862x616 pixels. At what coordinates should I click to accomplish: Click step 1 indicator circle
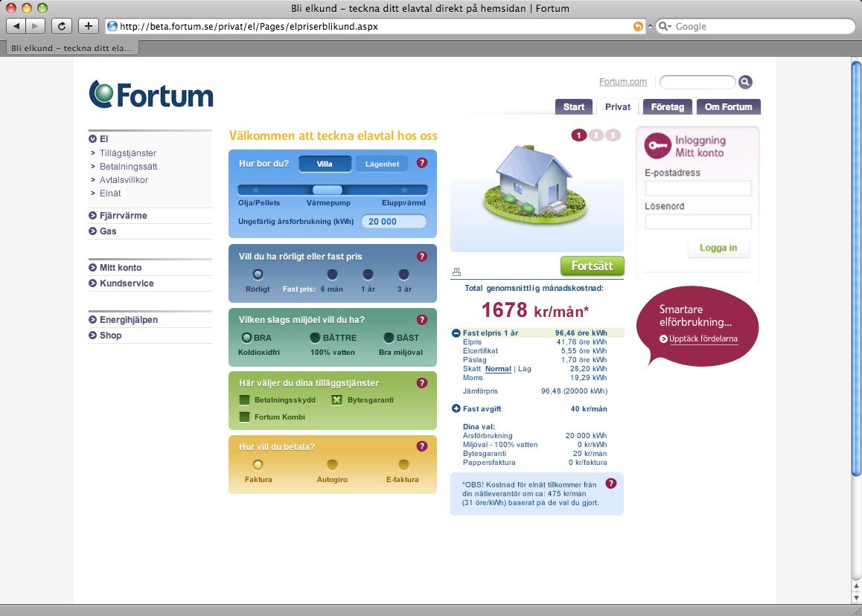(579, 135)
